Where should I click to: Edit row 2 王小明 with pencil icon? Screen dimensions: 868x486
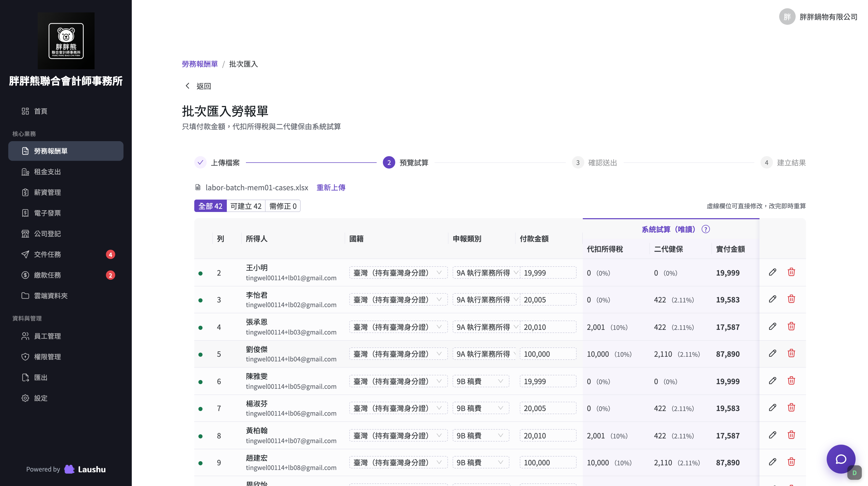point(772,272)
